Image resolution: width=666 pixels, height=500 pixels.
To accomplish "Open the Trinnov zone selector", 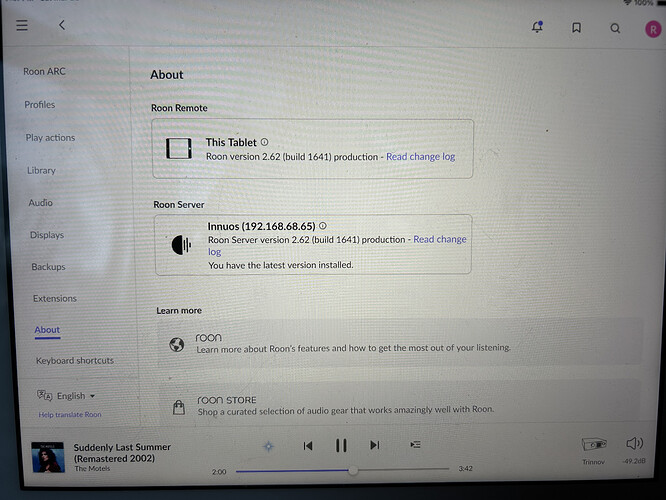I will click(x=594, y=449).
